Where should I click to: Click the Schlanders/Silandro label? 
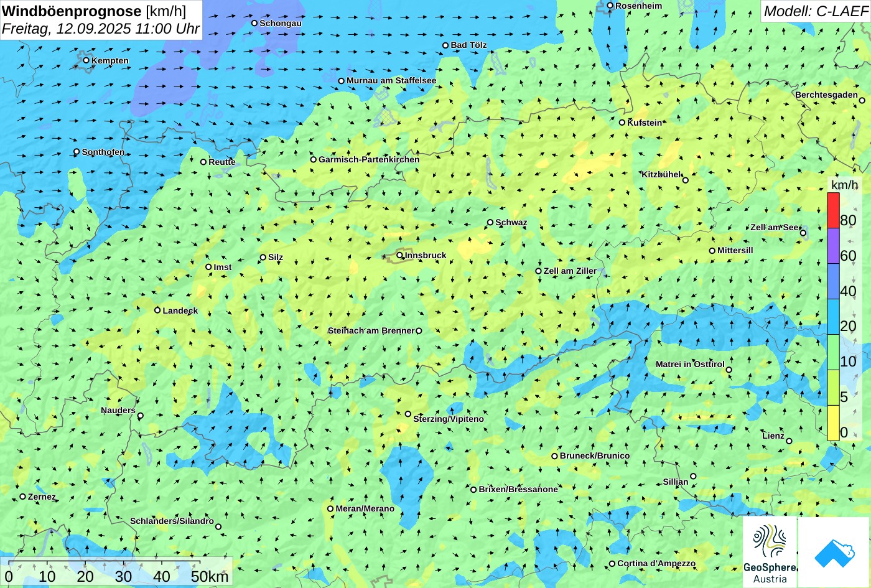(172, 521)
